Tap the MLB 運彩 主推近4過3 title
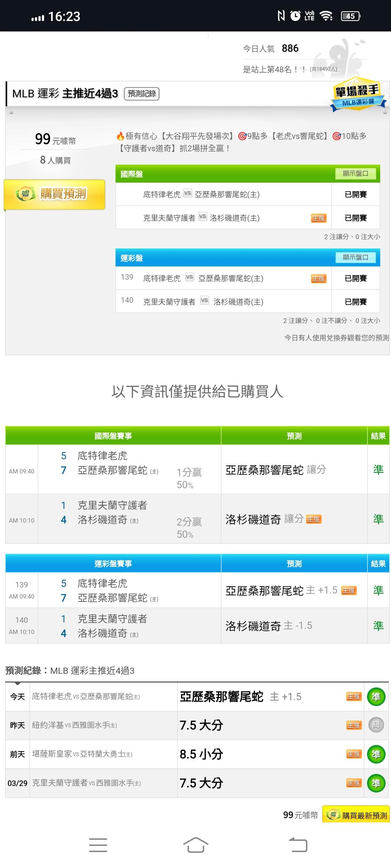391x868 pixels. (x=65, y=94)
